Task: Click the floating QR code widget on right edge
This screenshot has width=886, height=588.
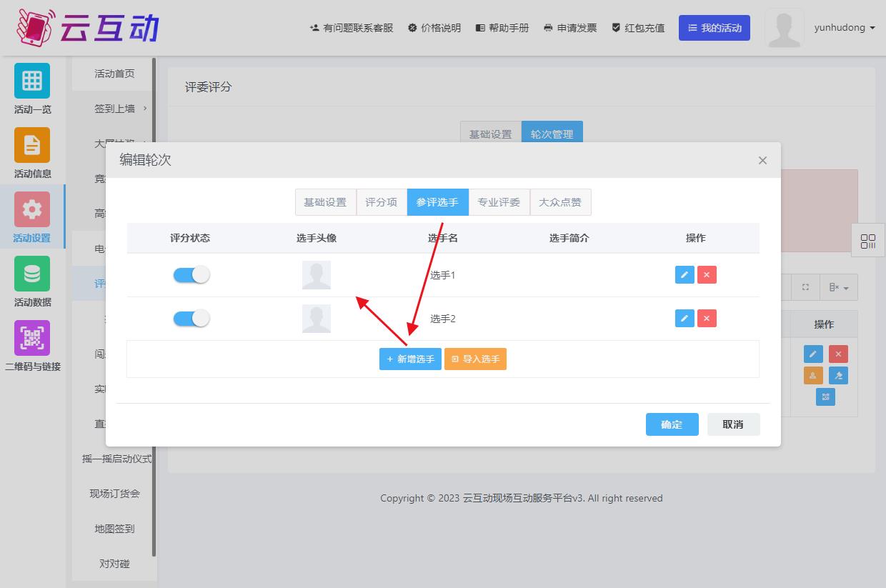Action: pyautogui.click(x=868, y=241)
